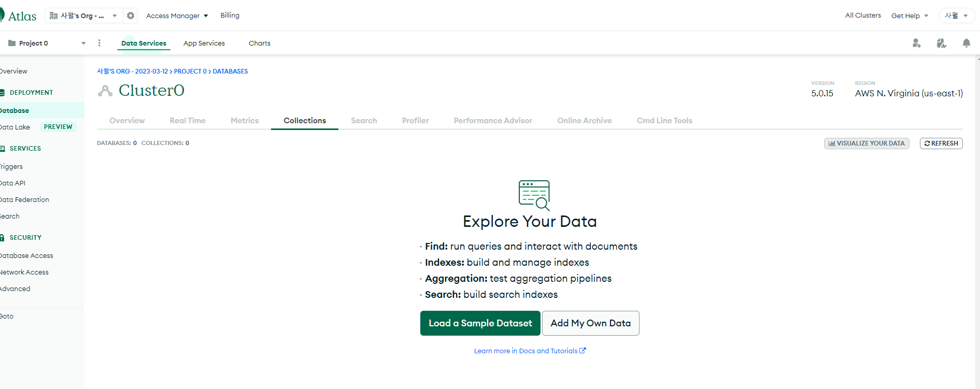Click the COLLECTIONS: 0 count

165,143
